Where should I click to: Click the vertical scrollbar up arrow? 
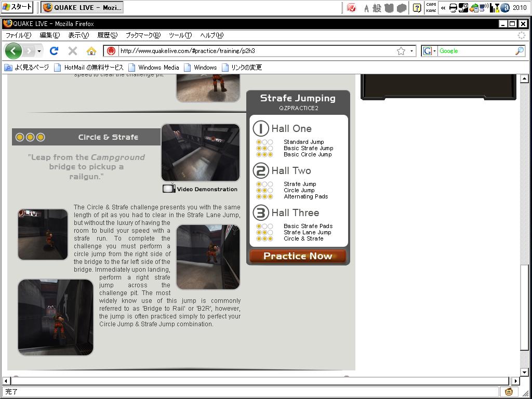[x=524, y=79]
